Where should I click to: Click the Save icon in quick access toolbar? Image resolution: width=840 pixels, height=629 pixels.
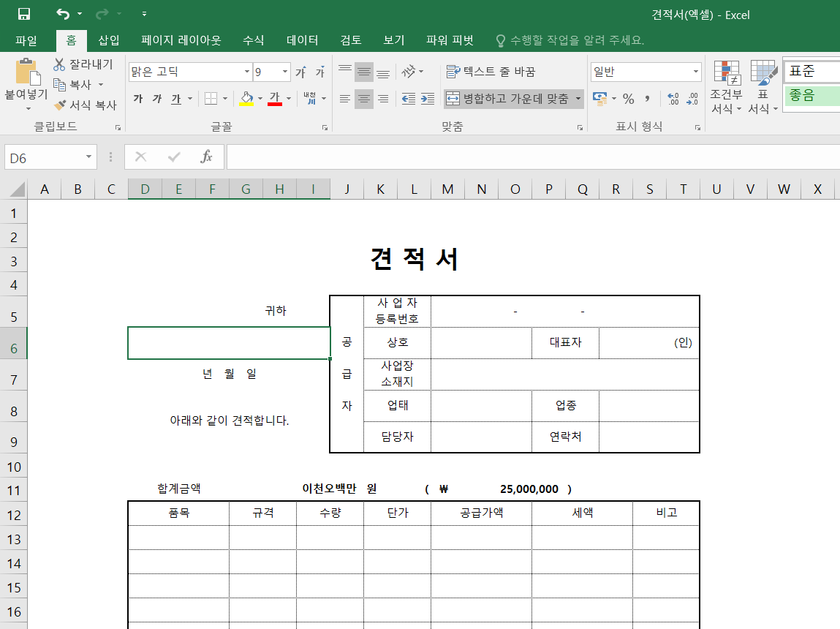coord(24,14)
